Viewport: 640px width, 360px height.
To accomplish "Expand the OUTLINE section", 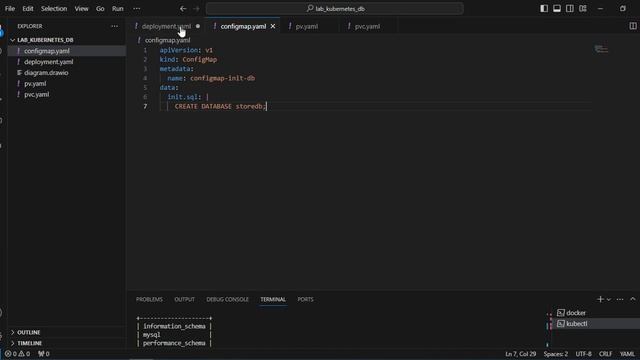I will (29, 333).
